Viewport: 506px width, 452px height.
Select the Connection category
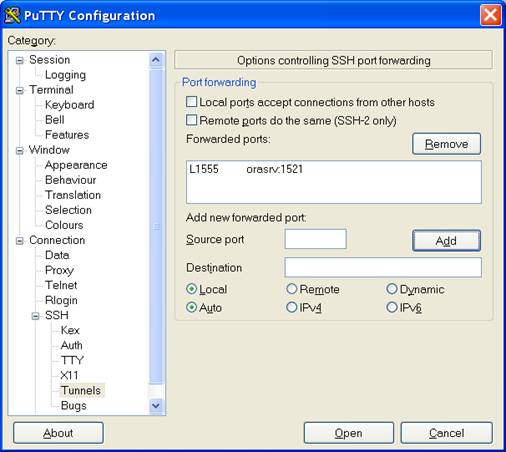pyautogui.click(x=57, y=240)
